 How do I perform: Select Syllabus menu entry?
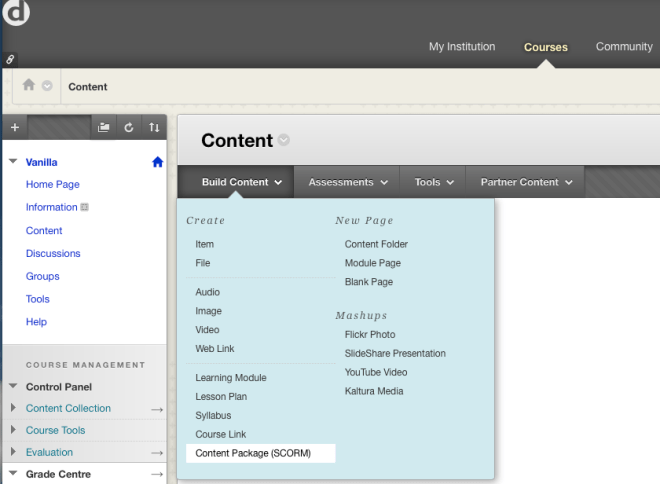pos(213,415)
